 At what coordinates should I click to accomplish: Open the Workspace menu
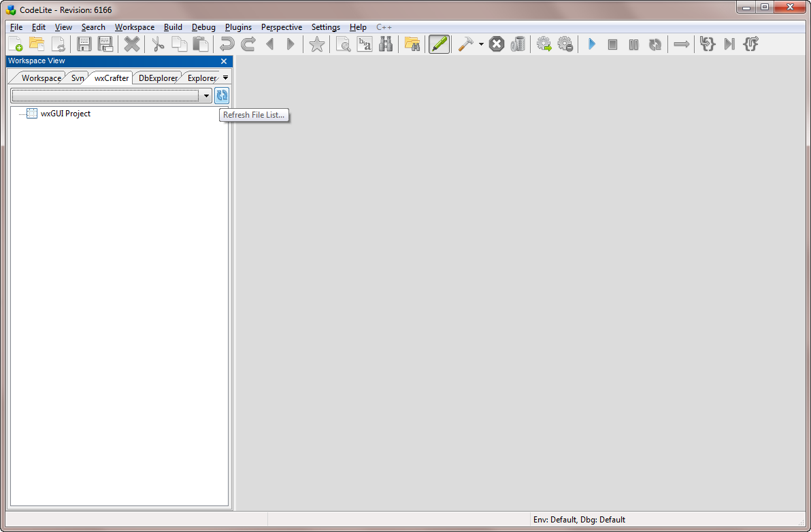(x=135, y=27)
